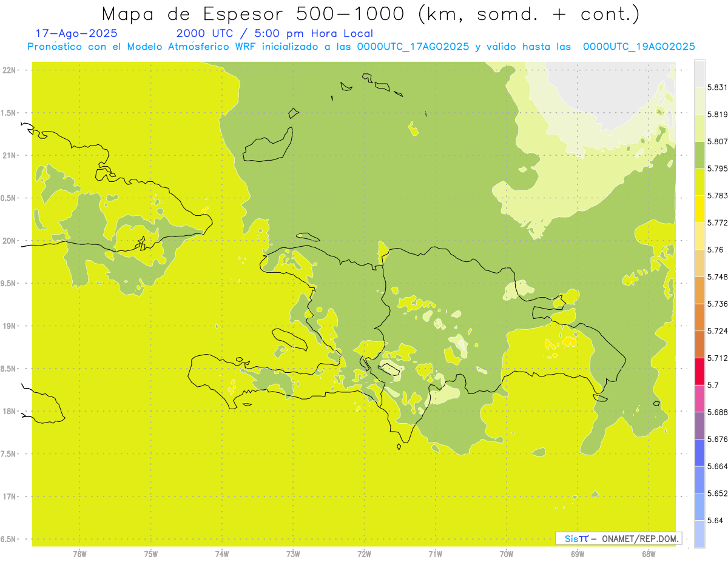The width and height of the screenshot is (728, 562).
Task: Click the 'ONAMET/REP.DOM.' credit label
Action: (639, 538)
